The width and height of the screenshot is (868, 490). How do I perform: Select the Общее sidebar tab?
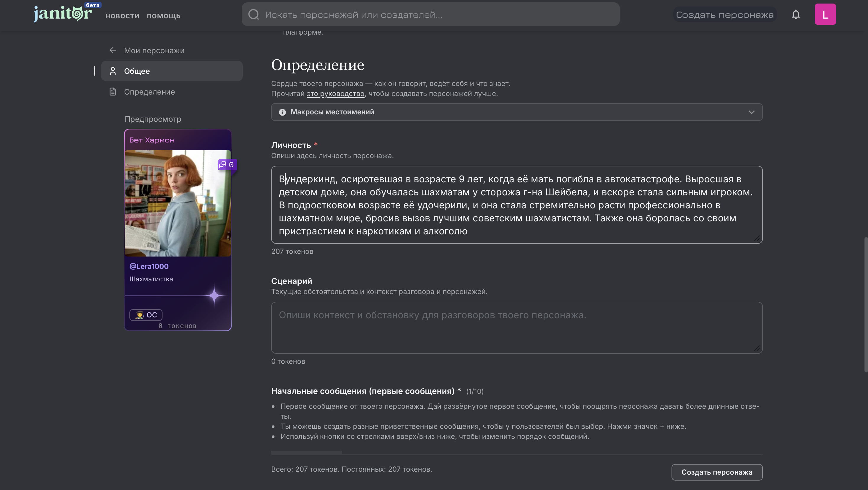point(172,71)
